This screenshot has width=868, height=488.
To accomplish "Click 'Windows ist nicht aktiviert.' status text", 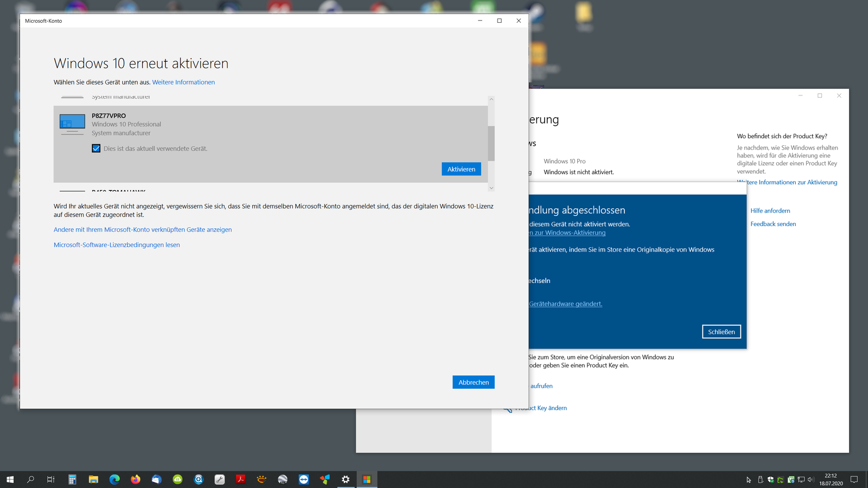I will pos(579,172).
